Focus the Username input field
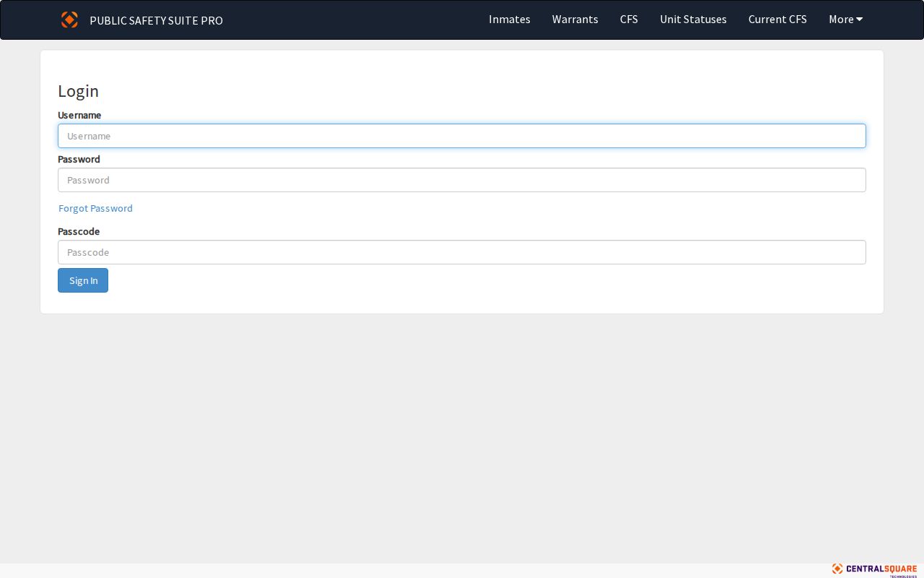The image size is (924, 578). [x=462, y=136]
